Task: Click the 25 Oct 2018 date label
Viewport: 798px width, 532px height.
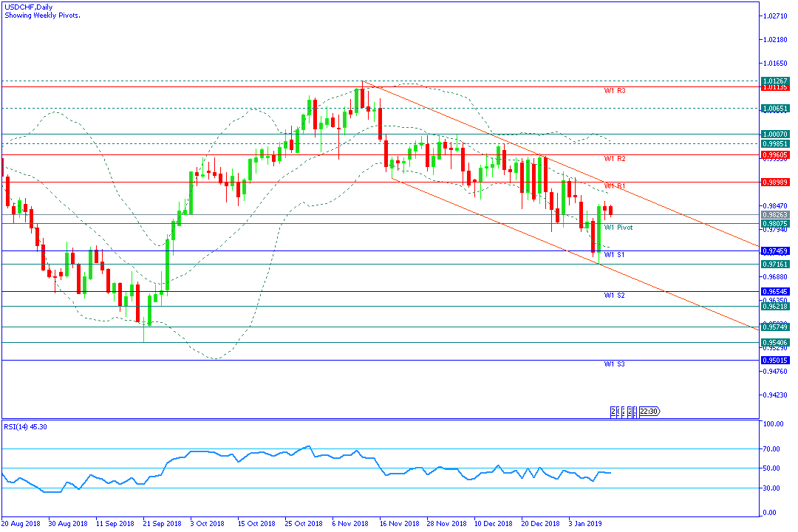Action: pyautogui.click(x=304, y=523)
